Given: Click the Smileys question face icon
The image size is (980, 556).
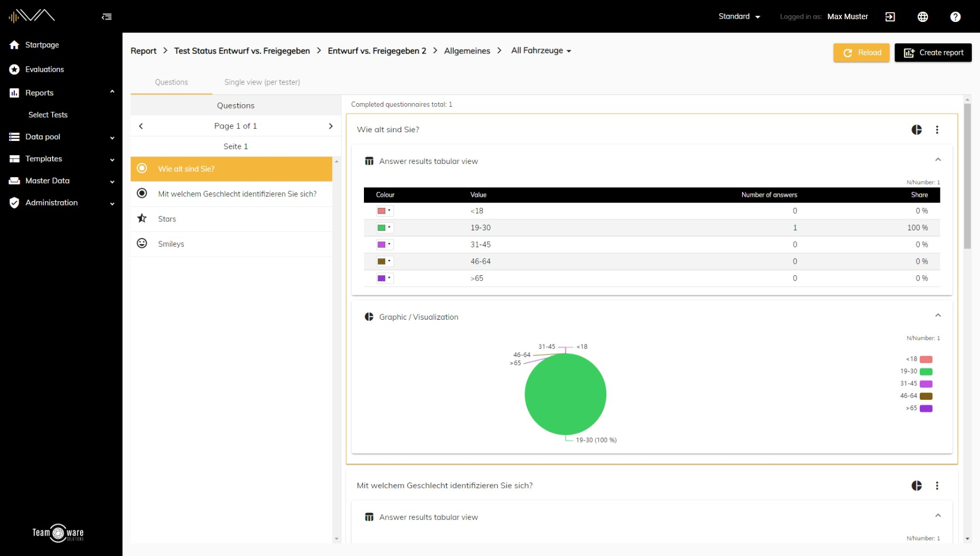Looking at the screenshot, I should click(142, 243).
